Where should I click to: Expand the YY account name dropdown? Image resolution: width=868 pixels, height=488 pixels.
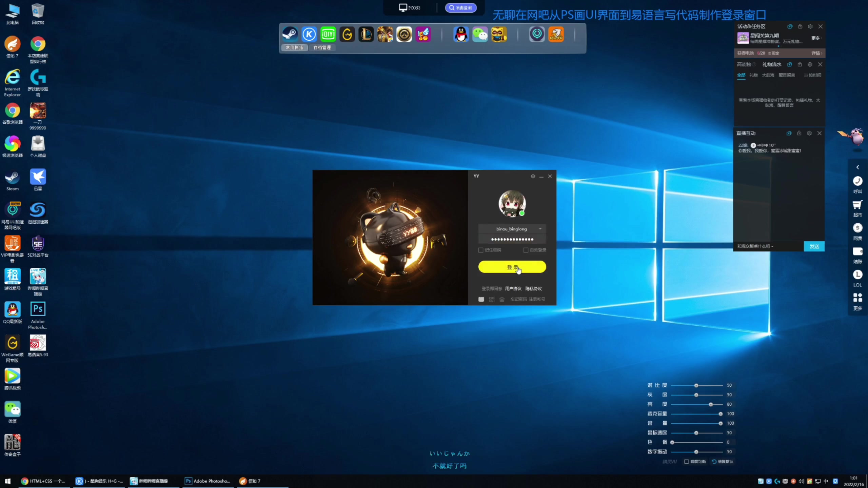[x=540, y=229]
